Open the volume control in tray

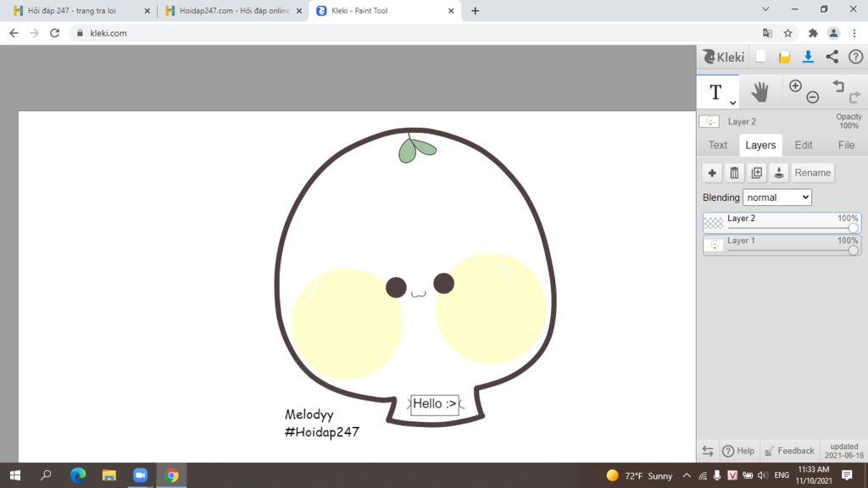tap(762, 475)
